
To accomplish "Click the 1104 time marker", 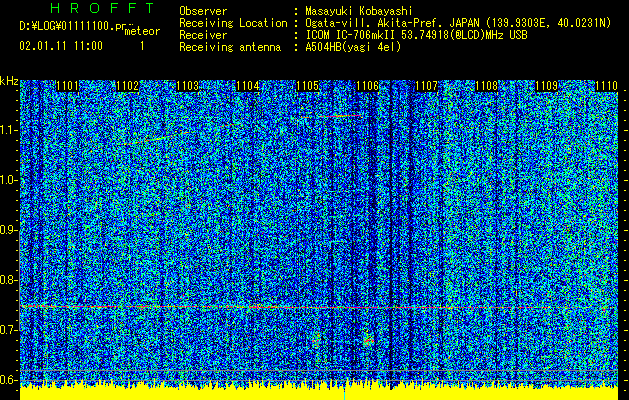I will pyautogui.click(x=248, y=86).
